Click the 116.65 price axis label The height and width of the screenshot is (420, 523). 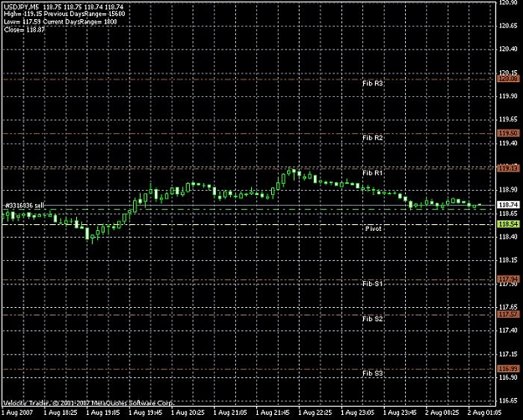pos(508,401)
